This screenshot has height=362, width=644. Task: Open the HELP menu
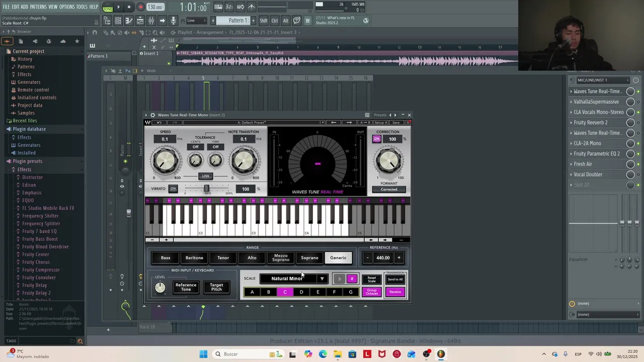tap(94, 7)
